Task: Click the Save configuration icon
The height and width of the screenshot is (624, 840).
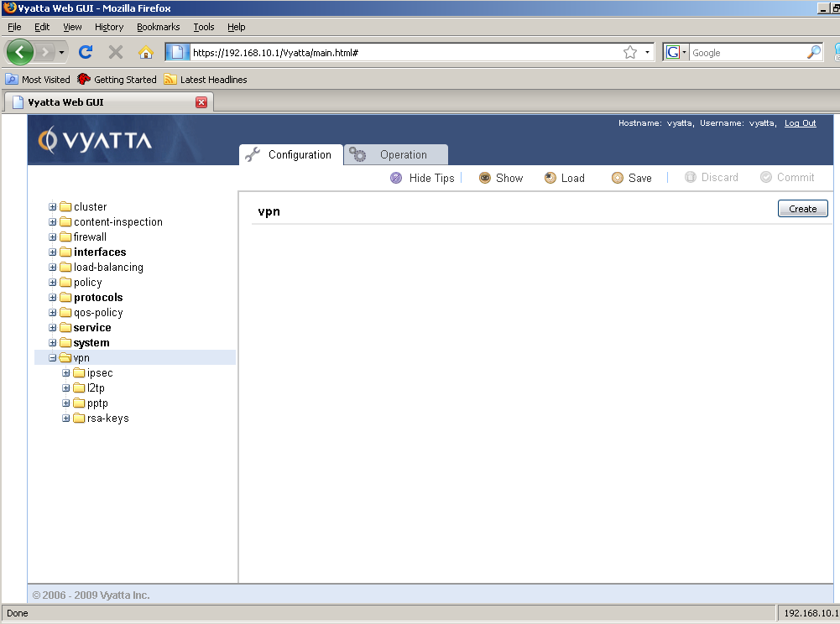Action: click(618, 178)
